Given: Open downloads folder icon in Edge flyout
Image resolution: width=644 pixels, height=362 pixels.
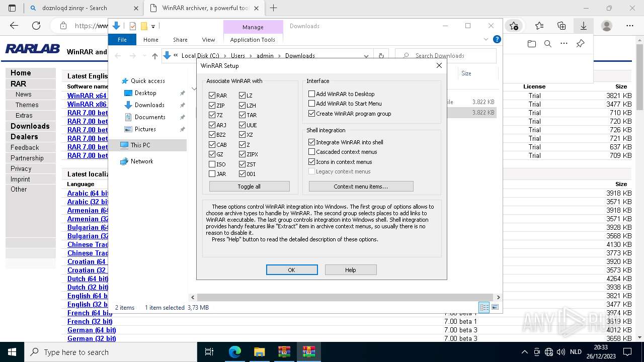Looking at the screenshot, I should [532, 44].
